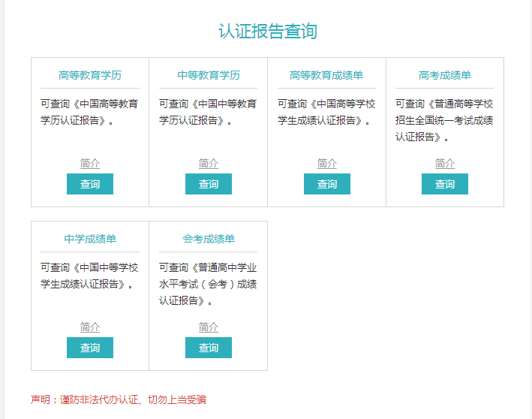Open 简介 link for 中学成绩单
The image size is (532, 419).
90,327
